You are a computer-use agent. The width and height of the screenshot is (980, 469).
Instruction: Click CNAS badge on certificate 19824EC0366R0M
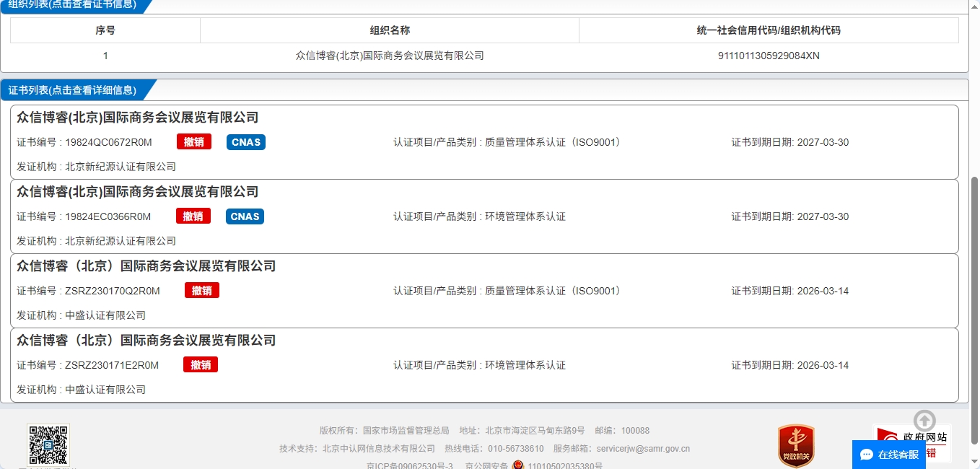245,216
